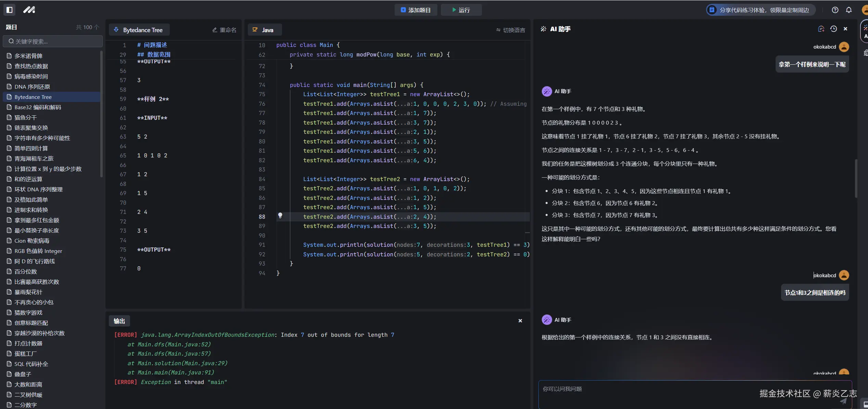Open help via the question mark icon

coord(835,10)
